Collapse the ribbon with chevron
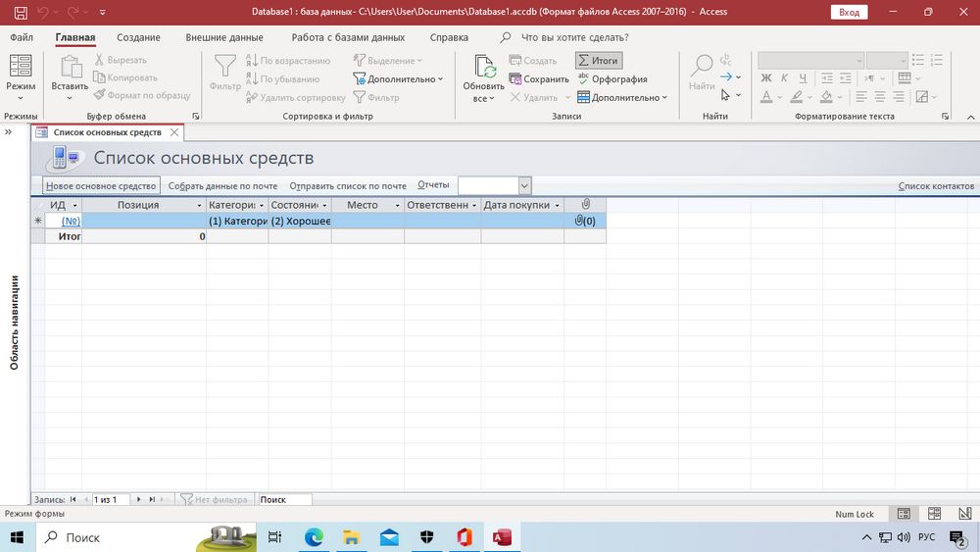 pyautogui.click(x=970, y=117)
